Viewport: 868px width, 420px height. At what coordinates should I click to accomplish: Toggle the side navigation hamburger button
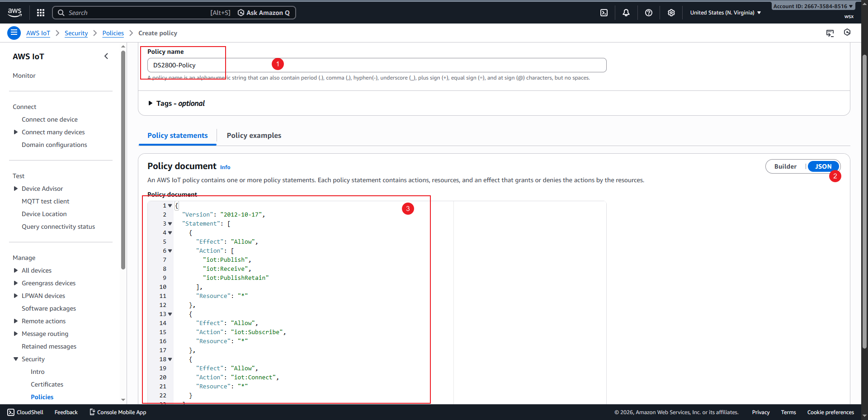tap(14, 33)
